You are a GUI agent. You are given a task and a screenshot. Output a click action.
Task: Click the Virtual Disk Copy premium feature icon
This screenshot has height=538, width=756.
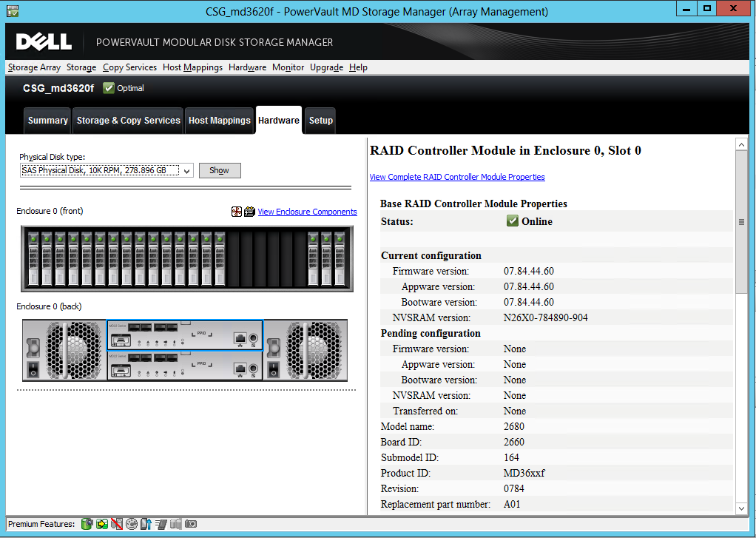tap(102, 524)
